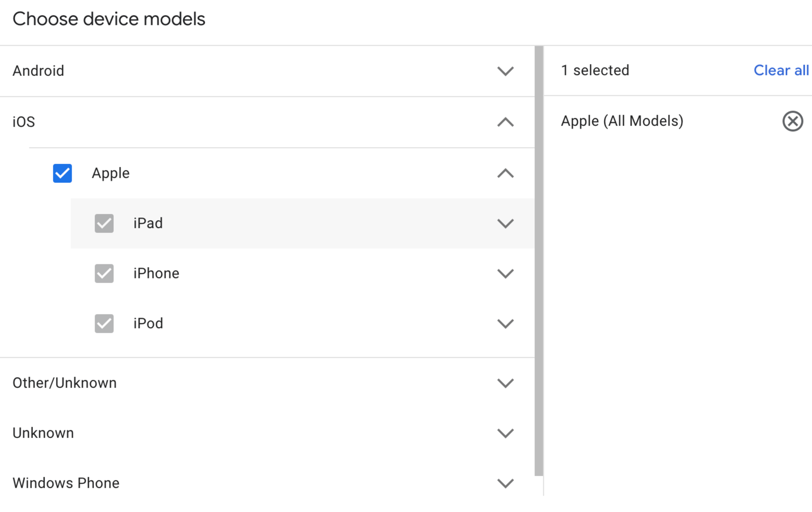The width and height of the screenshot is (812, 512).
Task: Click the Android category row
Action: coord(39,71)
